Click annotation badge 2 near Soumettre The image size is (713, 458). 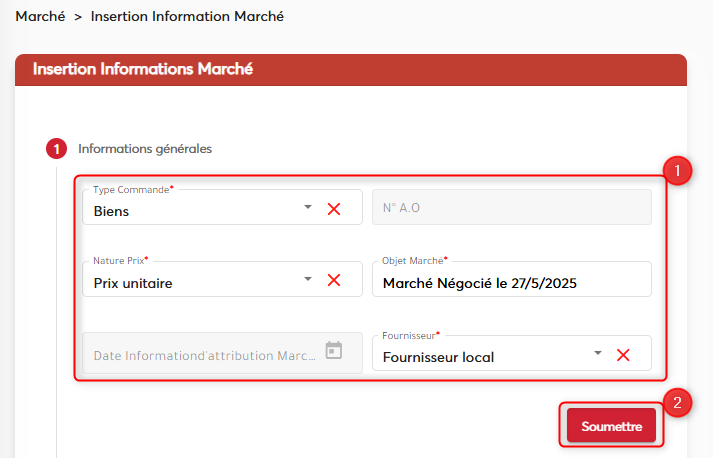click(x=677, y=403)
